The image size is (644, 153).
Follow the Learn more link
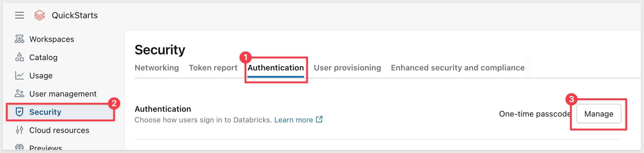[x=293, y=120]
